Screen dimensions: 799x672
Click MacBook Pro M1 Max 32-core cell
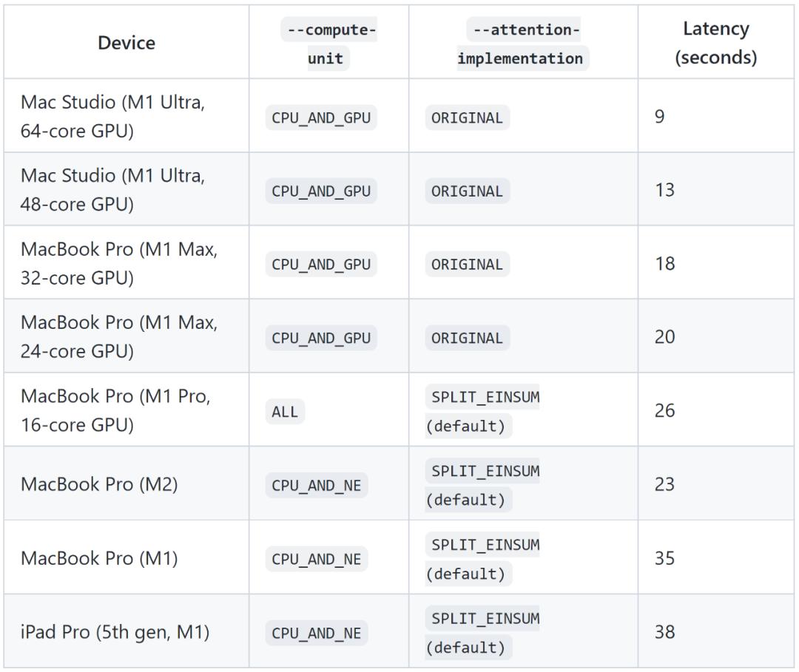[x=119, y=263]
